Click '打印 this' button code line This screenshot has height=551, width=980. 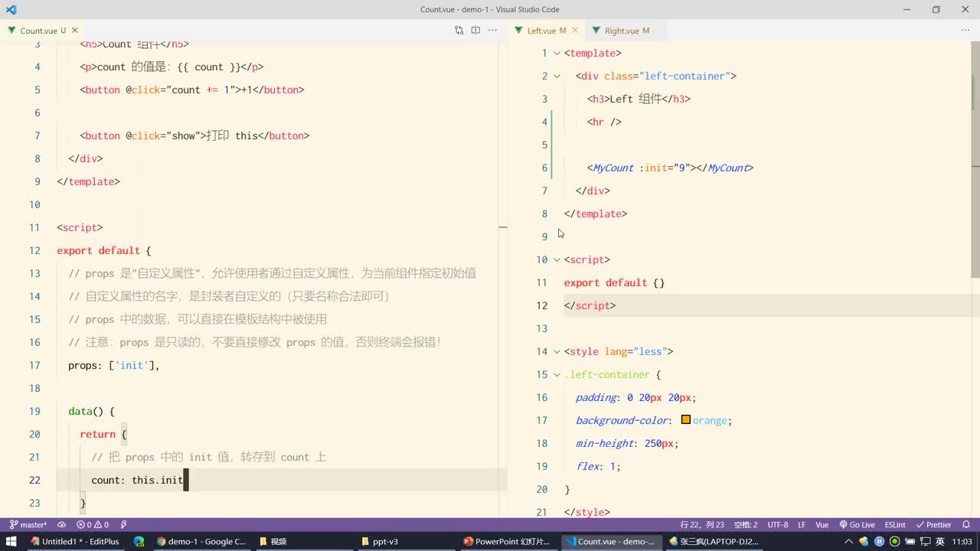(x=194, y=135)
